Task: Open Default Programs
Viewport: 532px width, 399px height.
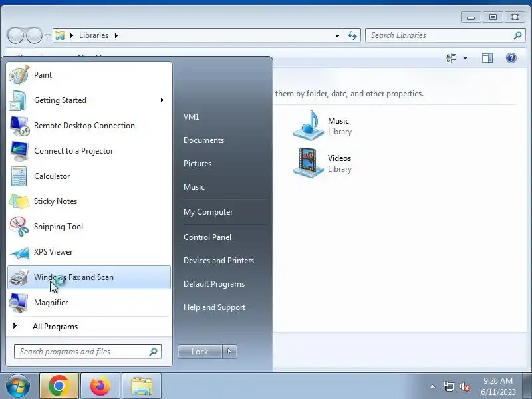Action: click(214, 284)
